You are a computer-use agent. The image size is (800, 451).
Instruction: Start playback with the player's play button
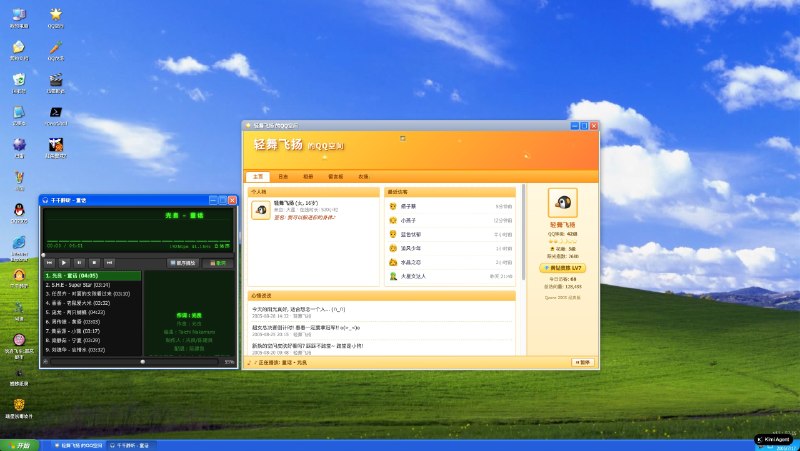tap(64, 263)
